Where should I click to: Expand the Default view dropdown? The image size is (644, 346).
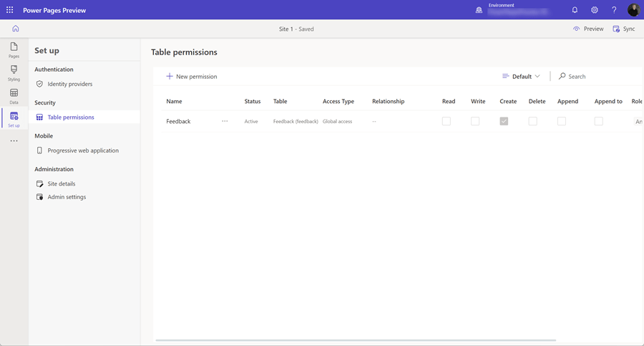pos(522,77)
